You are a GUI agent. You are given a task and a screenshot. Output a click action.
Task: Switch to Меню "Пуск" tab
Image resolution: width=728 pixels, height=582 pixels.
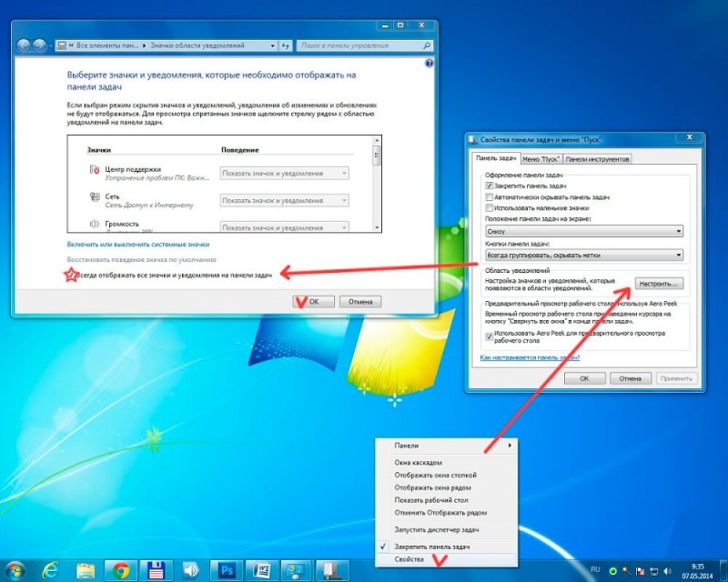(541, 159)
